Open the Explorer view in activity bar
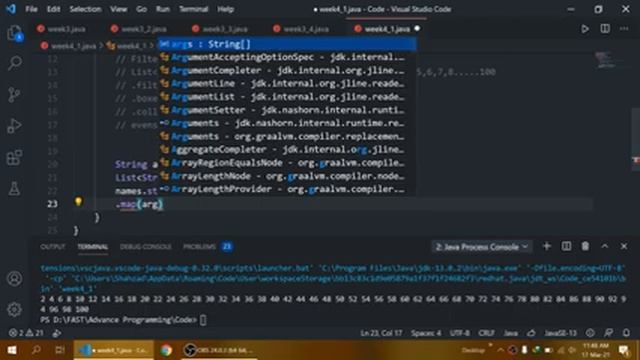Screen dimensions: 640x360 click(15, 33)
